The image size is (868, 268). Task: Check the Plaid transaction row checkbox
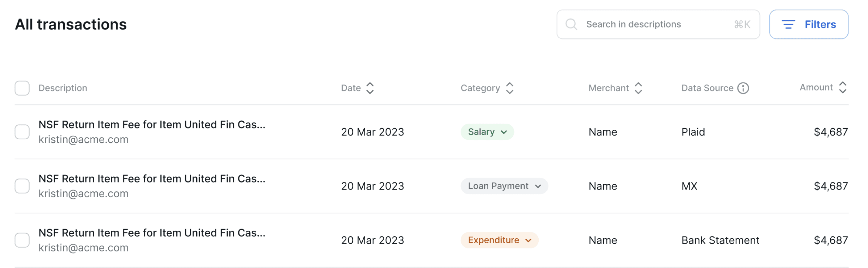[x=22, y=132]
